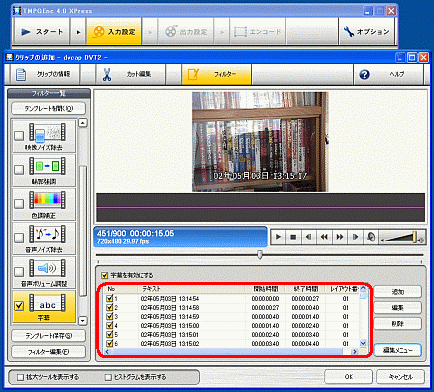
Task: Click the 追加 (Add) subtitle button
Action: 397,292
